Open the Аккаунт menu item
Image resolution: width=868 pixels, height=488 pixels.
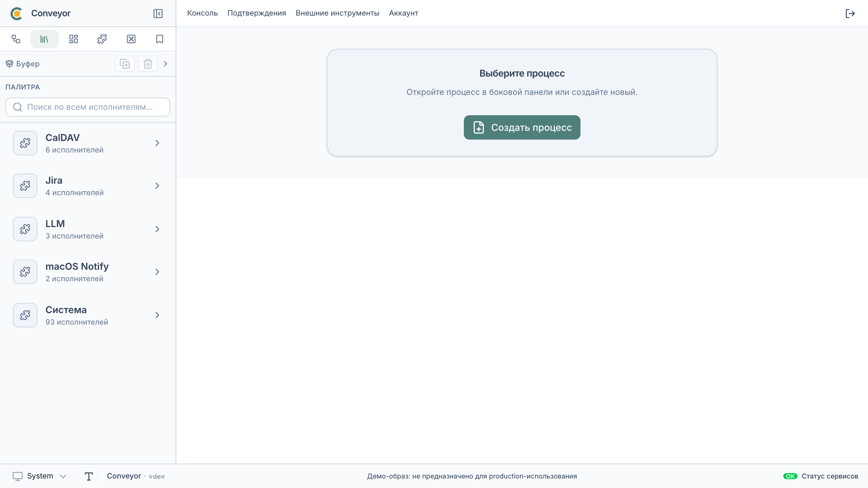[x=403, y=13]
